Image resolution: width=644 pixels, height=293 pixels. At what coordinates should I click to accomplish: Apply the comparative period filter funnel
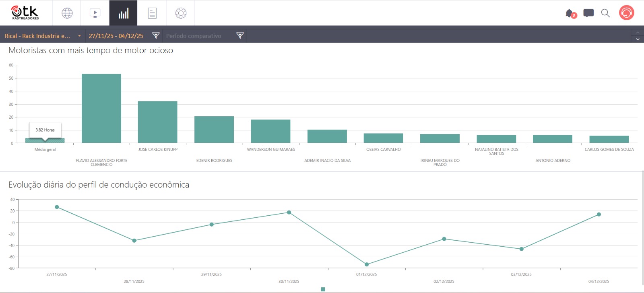tap(240, 35)
